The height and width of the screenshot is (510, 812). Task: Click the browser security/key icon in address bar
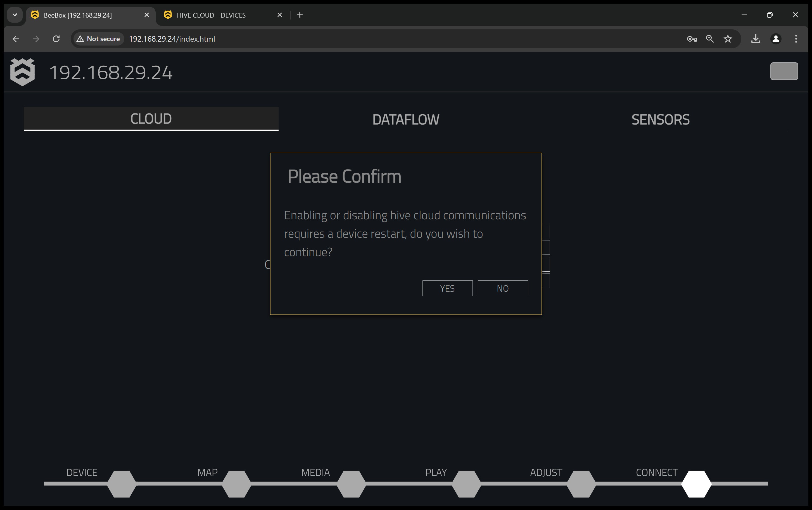click(692, 39)
